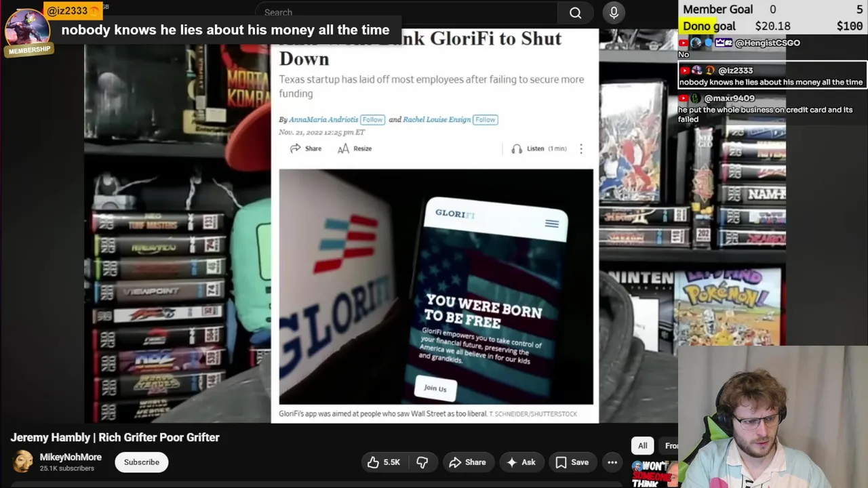This screenshot has width=868, height=488.
Task: Select the All filter chip
Action: (642, 445)
